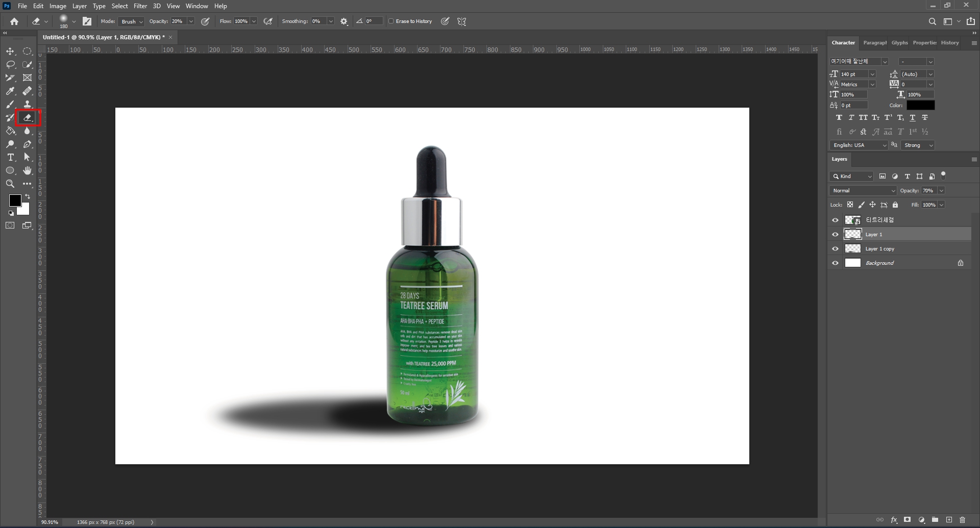Select the History Brush tool
This screenshot has width=980, height=528.
tap(10, 118)
